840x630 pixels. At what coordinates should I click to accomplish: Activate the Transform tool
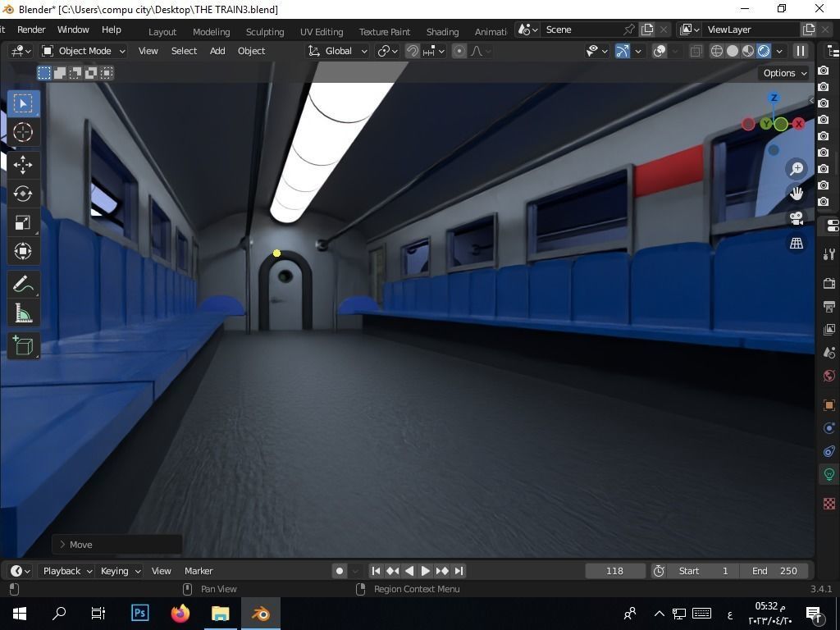[23, 251]
